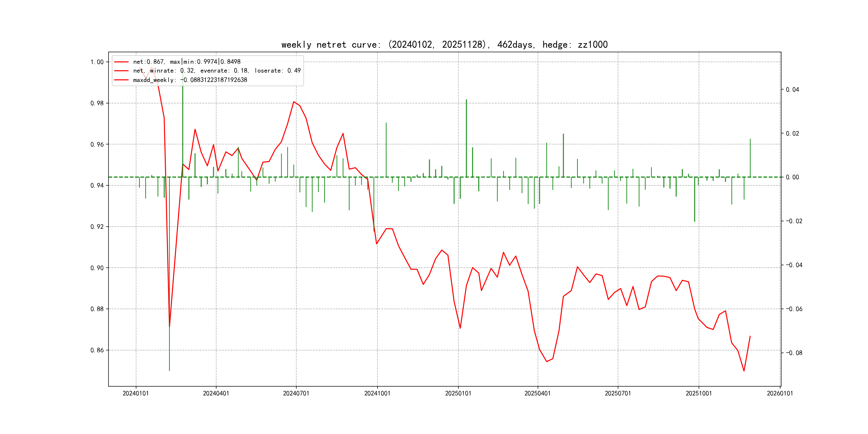Click the 20260101 x-axis tick label
868x434 pixels.
coord(780,393)
